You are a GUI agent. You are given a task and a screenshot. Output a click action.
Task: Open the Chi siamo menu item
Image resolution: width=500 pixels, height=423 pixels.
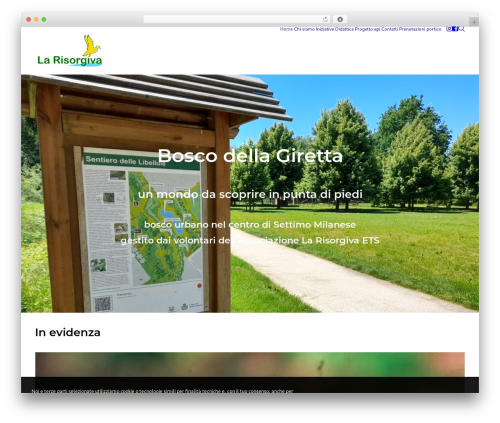pos(304,29)
